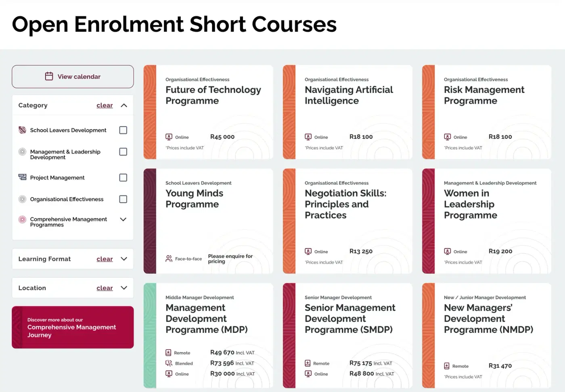Click the Online icon on Negotiation Skills card

(x=308, y=251)
